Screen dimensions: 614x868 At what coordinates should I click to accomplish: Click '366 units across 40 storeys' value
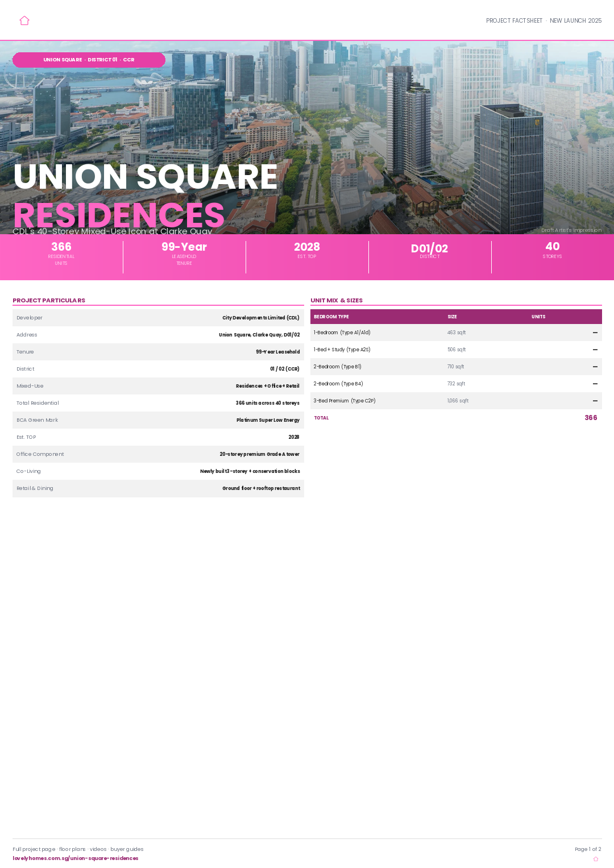pyautogui.click(x=268, y=403)
